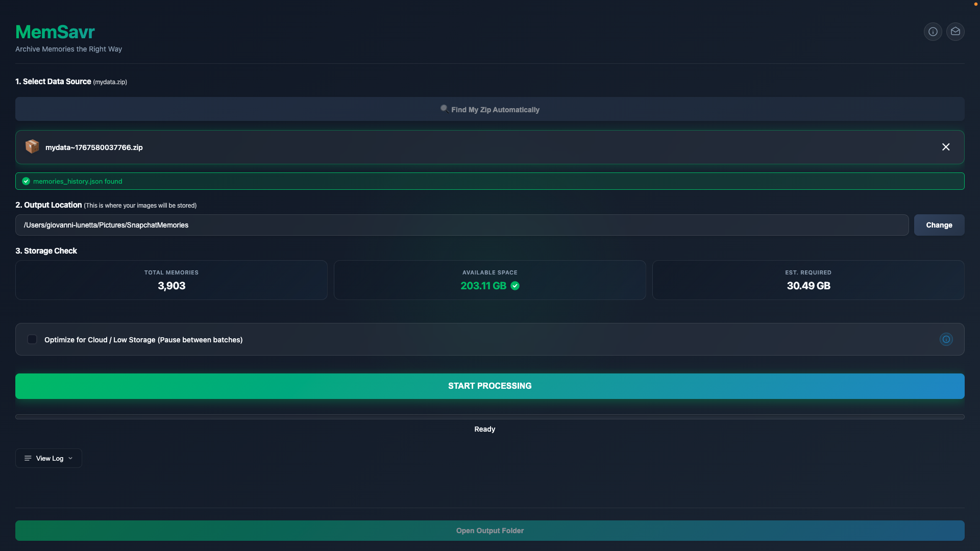This screenshot has width=980, height=551.
Task: Select the mydata~1767580037766.zip filename
Action: click(x=93, y=147)
